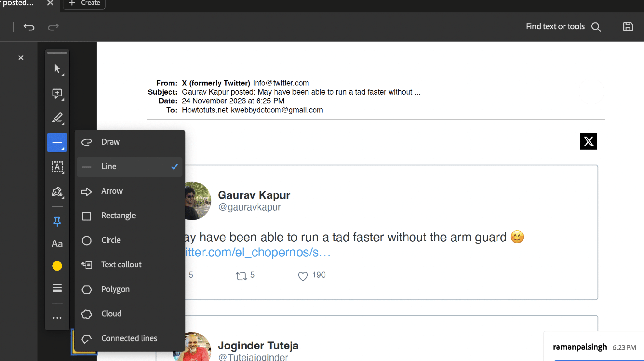Click the Aa text properties icon
Screen dimensions: 644x361
coord(57,244)
